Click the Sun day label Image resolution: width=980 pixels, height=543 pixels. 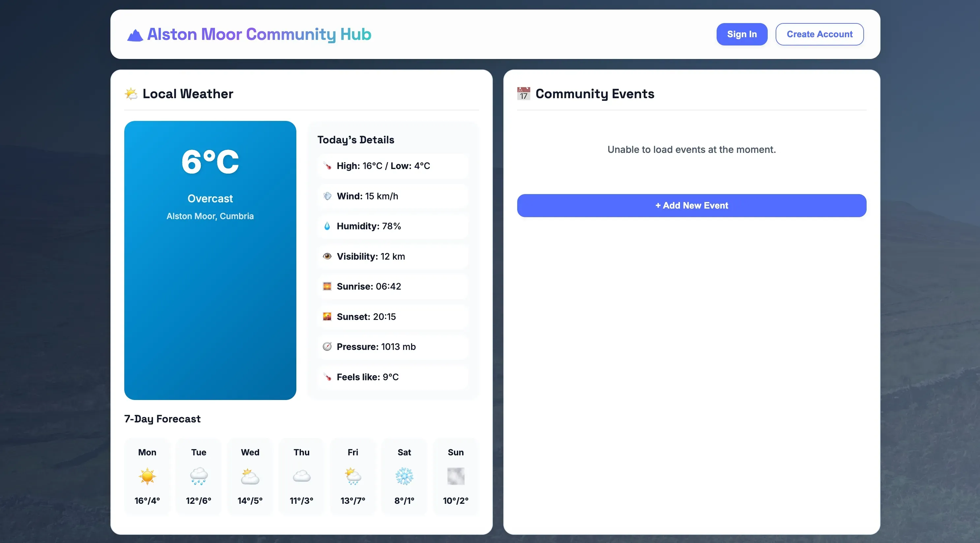click(x=456, y=452)
